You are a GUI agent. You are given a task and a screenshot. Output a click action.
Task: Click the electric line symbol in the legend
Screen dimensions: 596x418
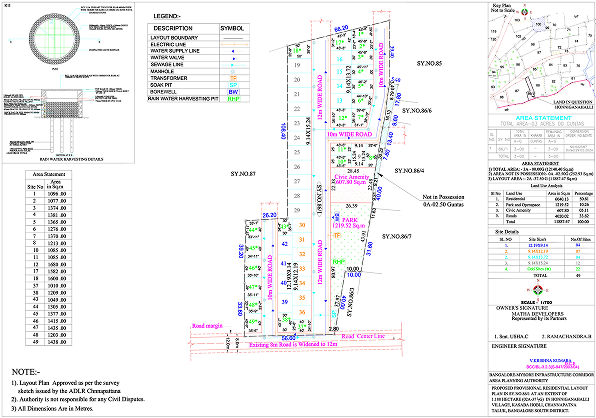tap(234, 44)
